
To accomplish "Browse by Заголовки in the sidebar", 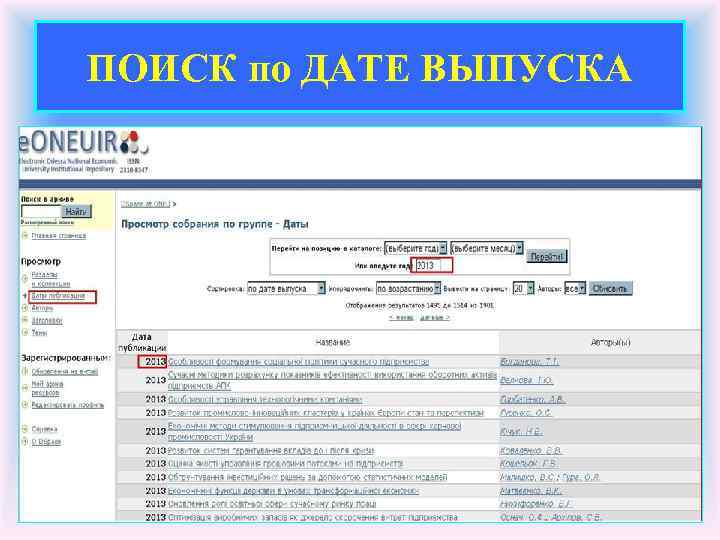I will [x=47, y=321].
